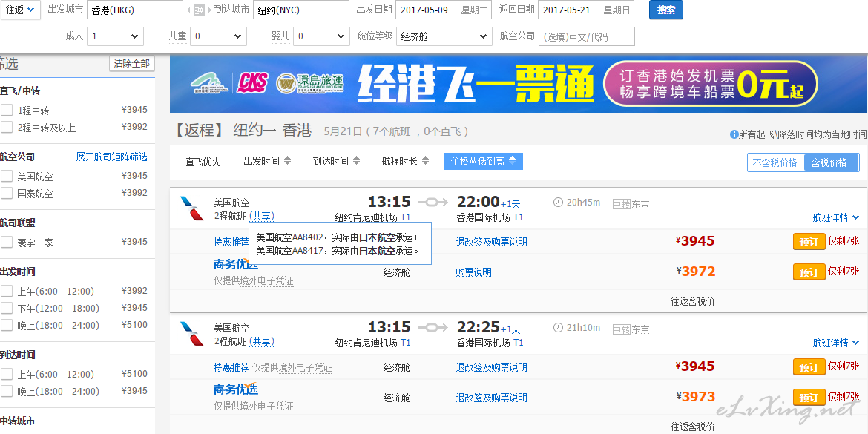Image resolution: width=868 pixels, height=434 pixels.
Task: Open the 购票说明 link in the ¥3972 row
Action: 474,272
